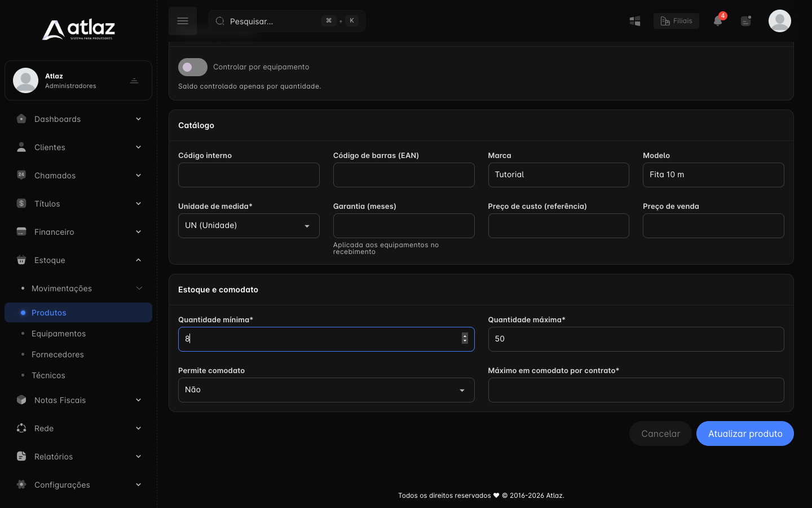
Task: Click the Marca field containing Tutorial
Action: [x=559, y=175]
